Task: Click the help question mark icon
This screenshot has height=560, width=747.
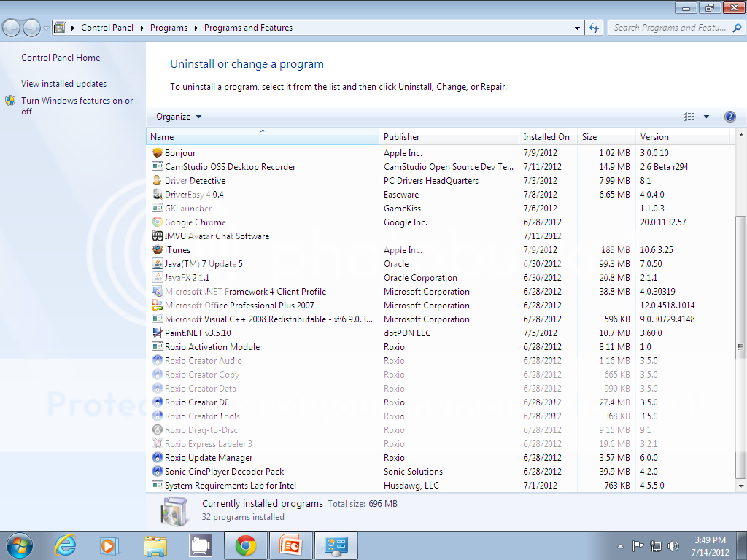Action: coord(729,117)
